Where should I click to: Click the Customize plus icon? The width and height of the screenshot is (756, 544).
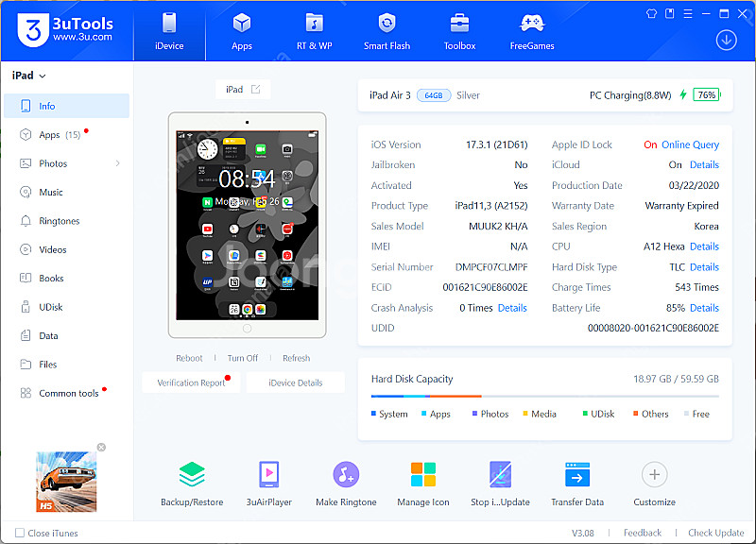click(654, 475)
